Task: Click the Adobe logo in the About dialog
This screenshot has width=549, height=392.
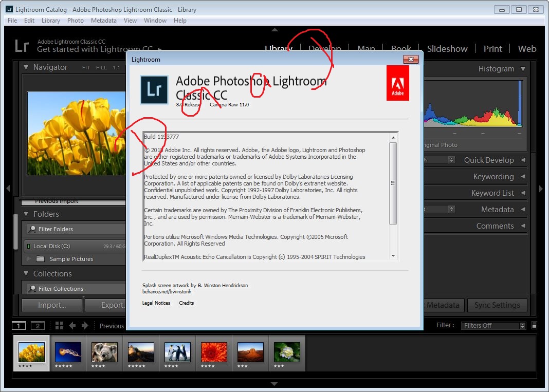Action: pos(397,83)
